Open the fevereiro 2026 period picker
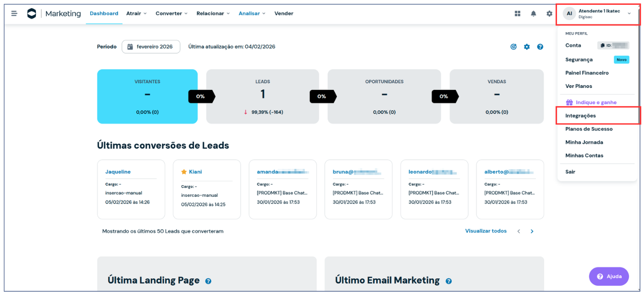The image size is (644, 296). click(150, 47)
